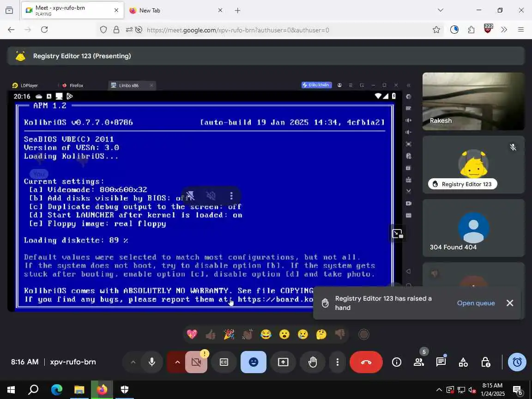Send the thinking face reaction
The height and width of the screenshot is (399, 532).
[x=321, y=334]
